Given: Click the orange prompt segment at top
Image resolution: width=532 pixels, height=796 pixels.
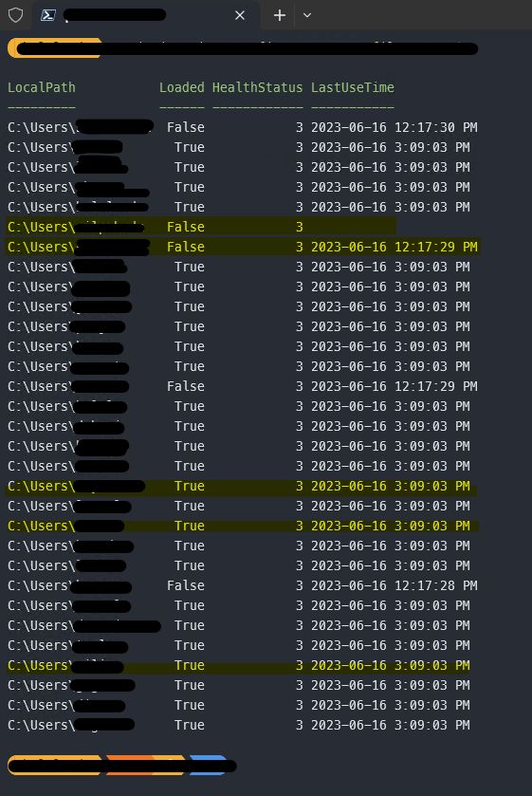Looking at the screenshot, I should pos(55,48).
